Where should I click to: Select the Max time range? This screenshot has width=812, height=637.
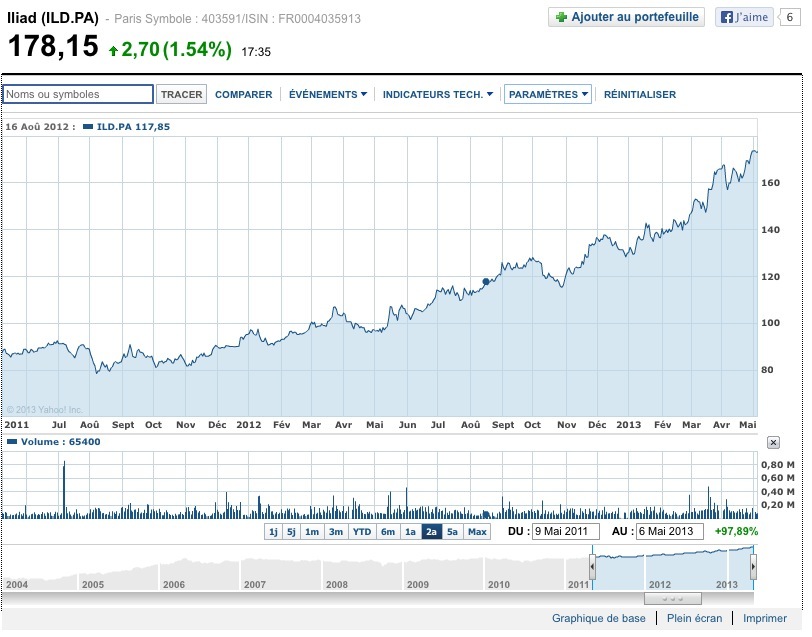(x=477, y=532)
